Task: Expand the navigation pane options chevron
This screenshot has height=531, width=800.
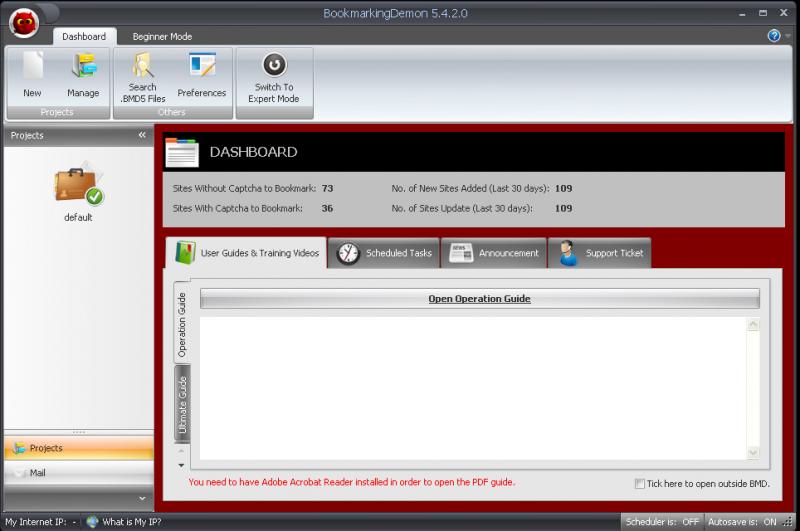Action: 142,498
